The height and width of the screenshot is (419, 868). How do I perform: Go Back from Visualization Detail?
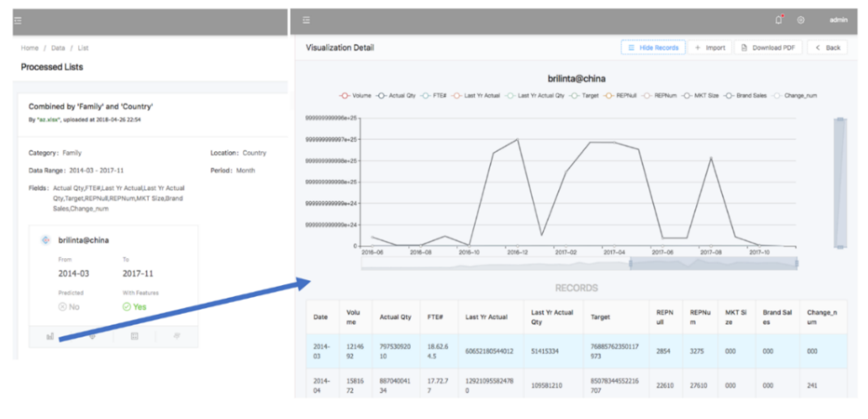(x=827, y=47)
